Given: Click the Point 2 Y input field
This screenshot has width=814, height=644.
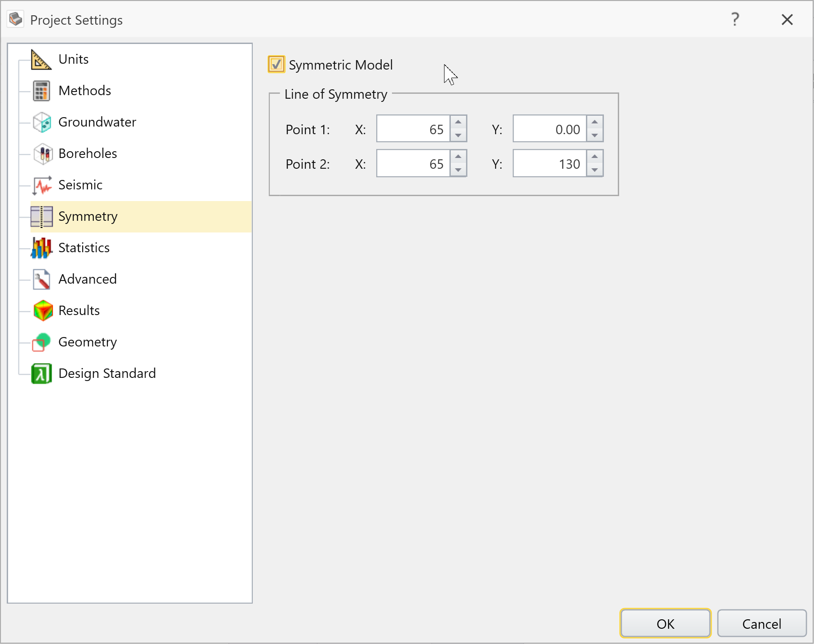Looking at the screenshot, I should click(550, 164).
